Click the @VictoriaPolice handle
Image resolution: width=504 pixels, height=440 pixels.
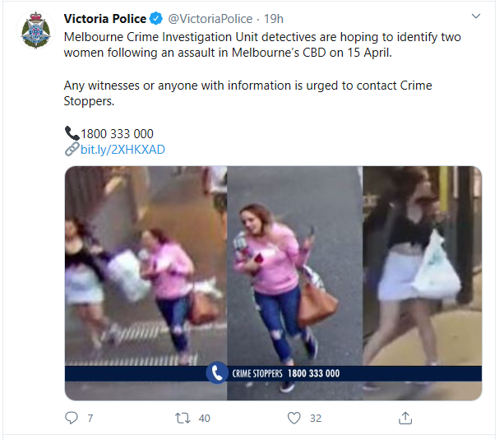(210, 19)
